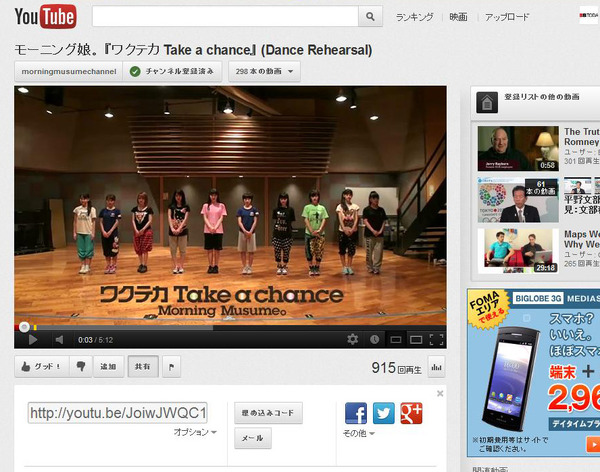The width and height of the screenshot is (600, 472).
Task: Close the share panel with X
Action: point(440,394)
